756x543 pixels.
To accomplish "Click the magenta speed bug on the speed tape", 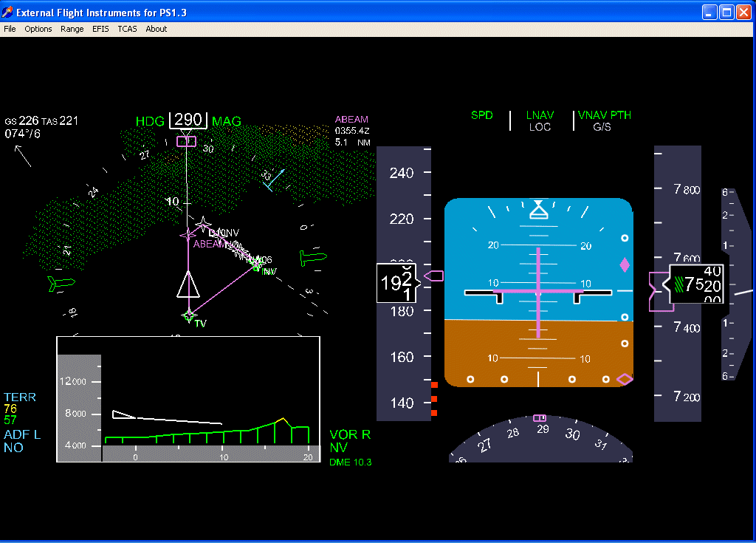I will click(x=435, y=276).
